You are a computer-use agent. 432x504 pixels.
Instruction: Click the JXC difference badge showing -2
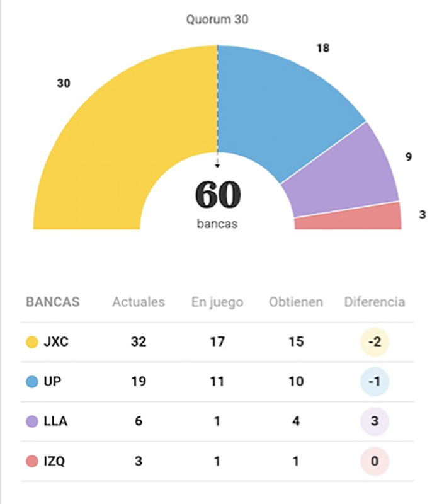(x=374, y=342)
